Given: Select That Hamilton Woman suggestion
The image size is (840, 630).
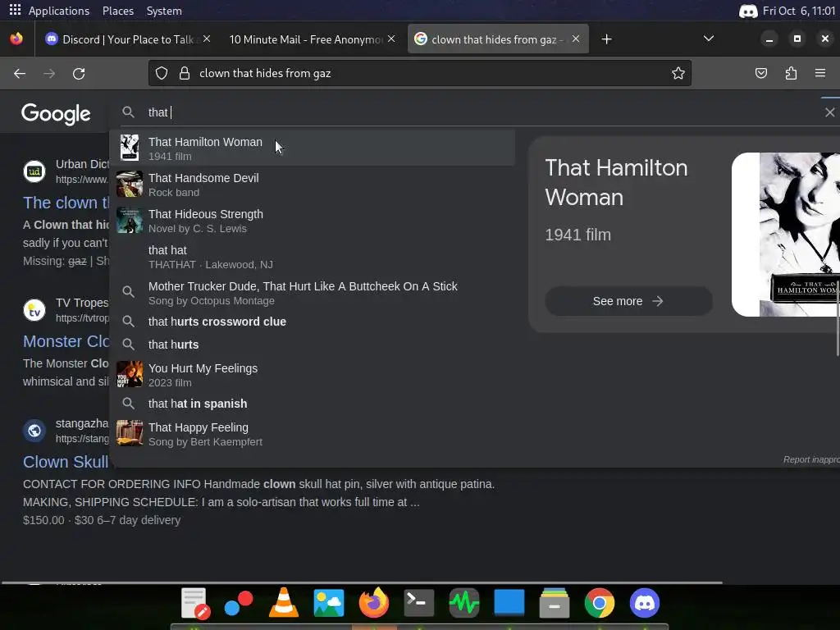Looking at the screenshot, I should 313,148.
